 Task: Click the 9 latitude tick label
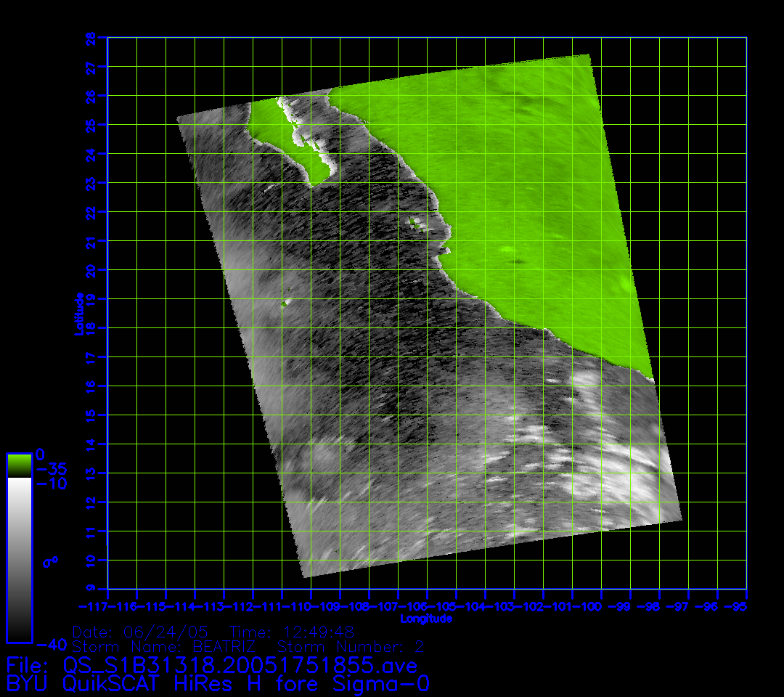click(91, 589)
